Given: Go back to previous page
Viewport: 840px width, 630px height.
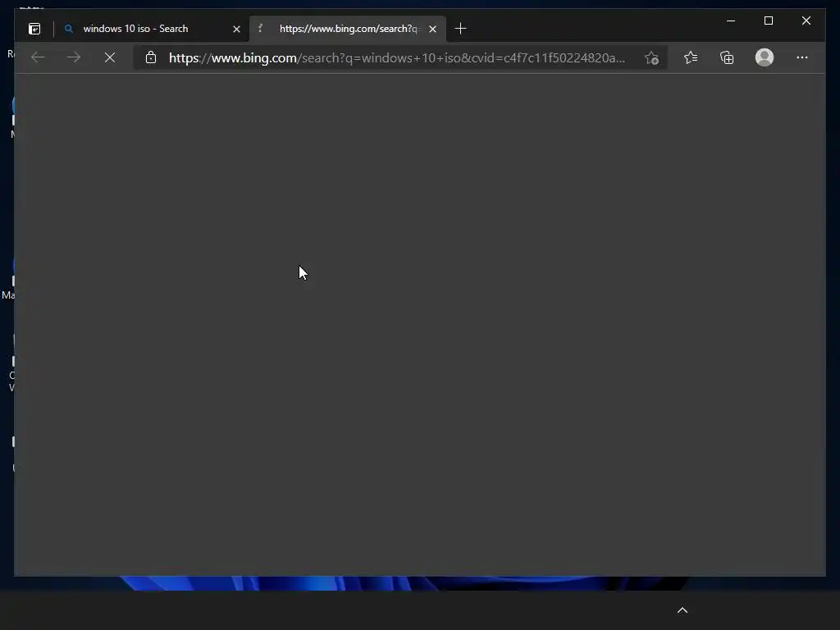Looking at the screenshot, I should [38, 57].
